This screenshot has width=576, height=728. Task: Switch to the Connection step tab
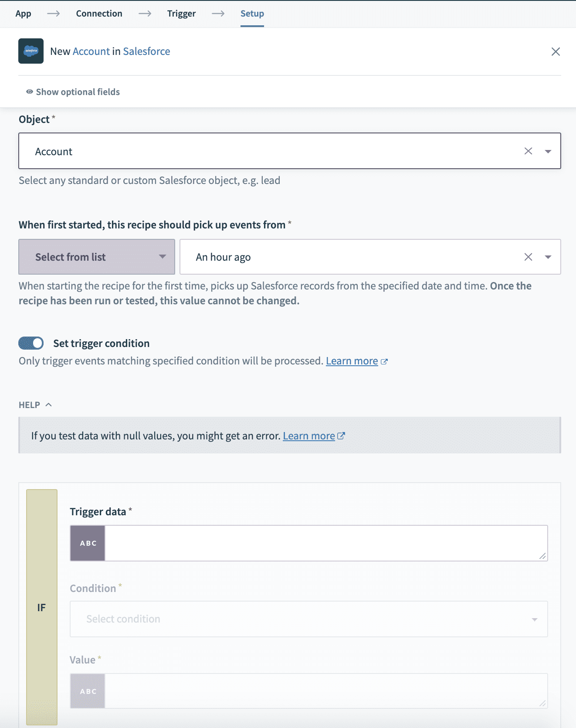click(x=99, y=13)
